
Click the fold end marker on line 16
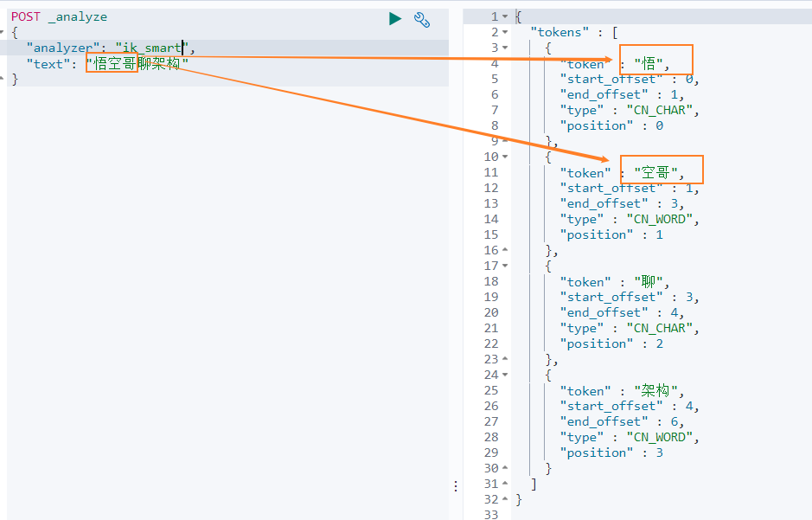click(505, 251)
